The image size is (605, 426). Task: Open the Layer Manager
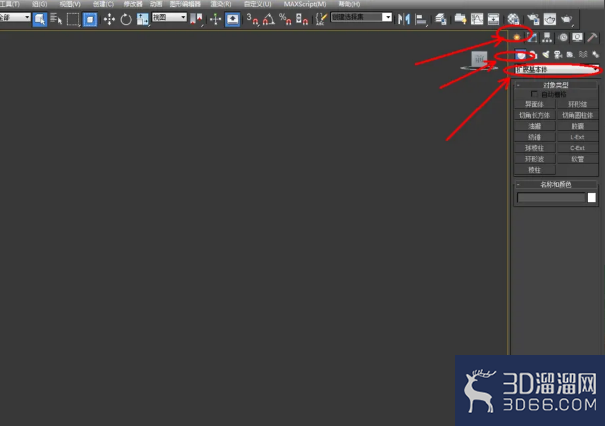(441, 19)
